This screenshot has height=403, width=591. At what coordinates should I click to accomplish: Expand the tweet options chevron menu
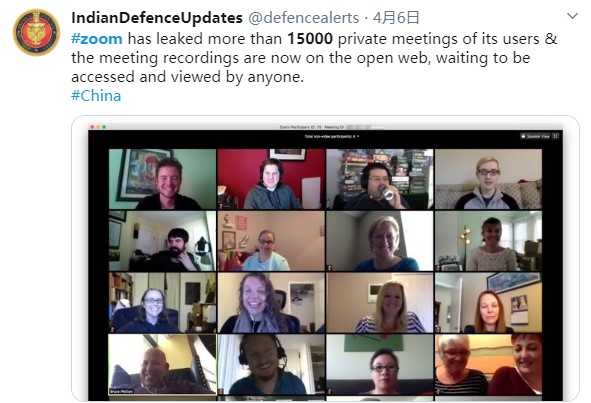click(x=572, y=16)
